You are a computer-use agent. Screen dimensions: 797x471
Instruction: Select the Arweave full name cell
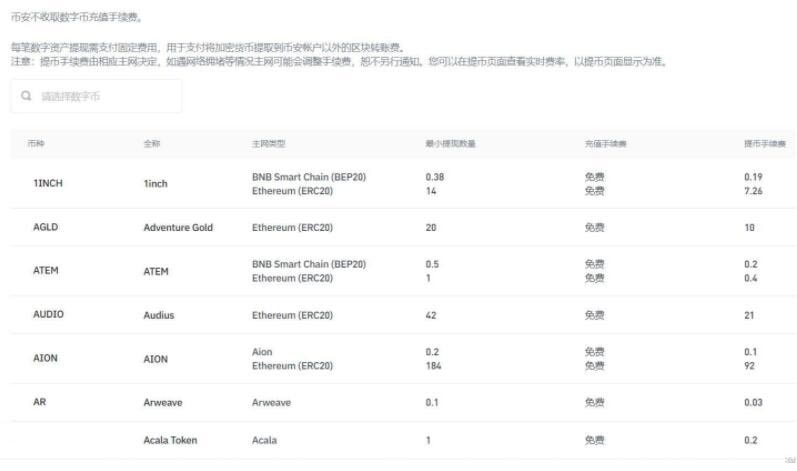[x=162, y=402]
